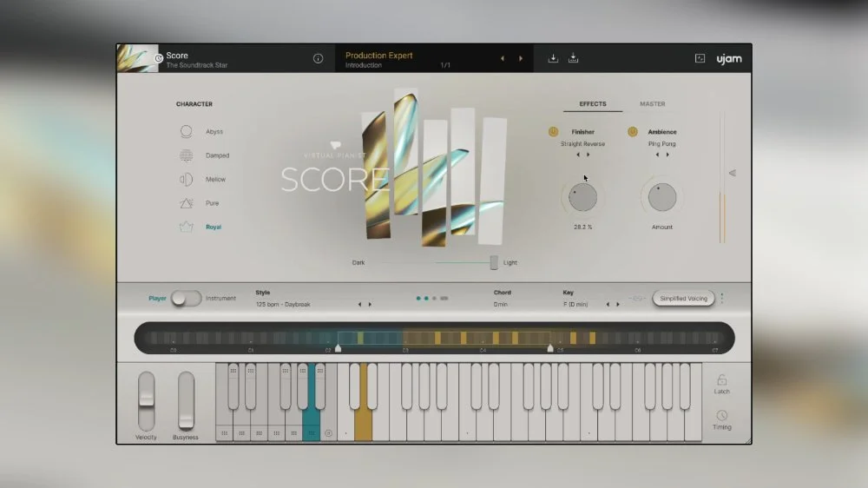
Task: Go to previous preset with left arrow
Action: (x=503, y=58)
